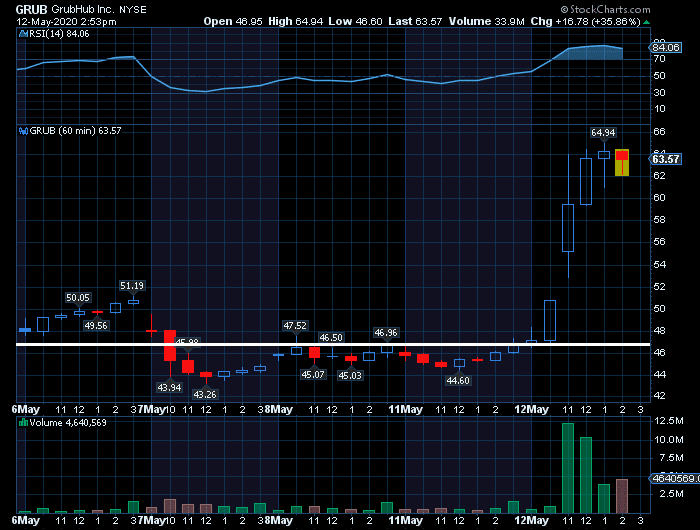Click the 12May date on the volume chart time axis

pyautogui.click(x=531, y=521)
